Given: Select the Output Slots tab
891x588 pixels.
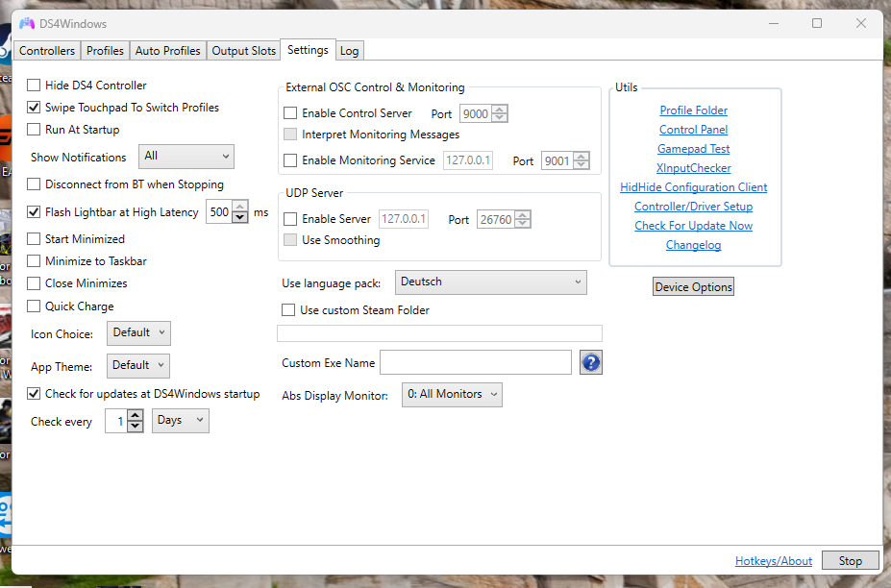Looking at the screenshot, I should pyautogui.click(x=244, y=51).
